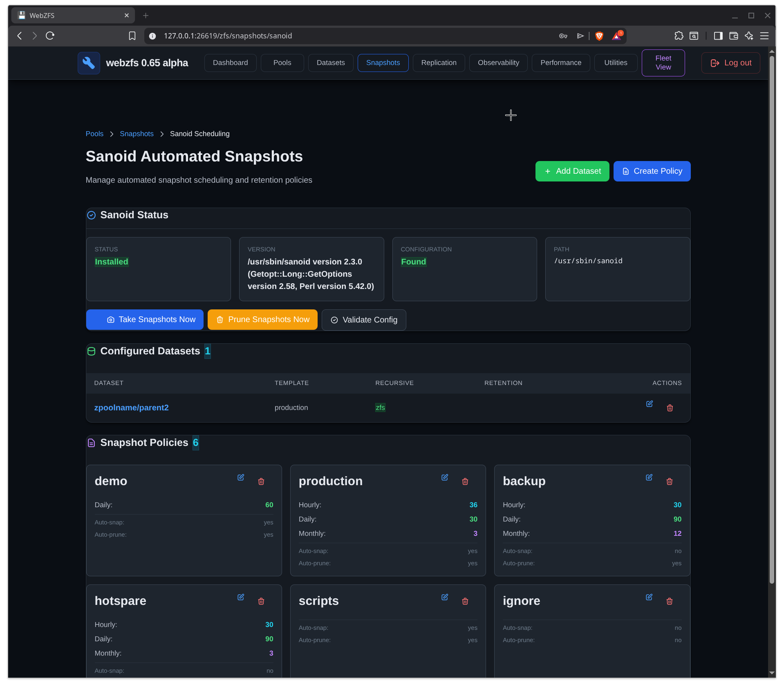Edit the ignore policy
This screenshot has height=694, width=784.
tap(649, 597)
